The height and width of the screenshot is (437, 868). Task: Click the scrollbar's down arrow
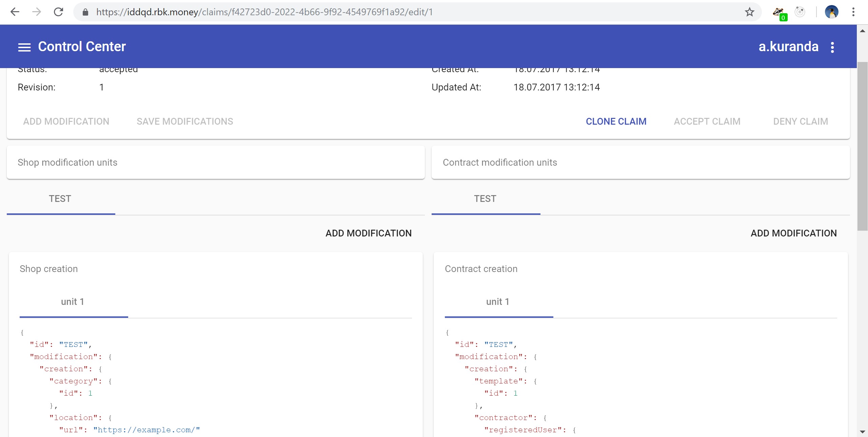tap(862, 432)
